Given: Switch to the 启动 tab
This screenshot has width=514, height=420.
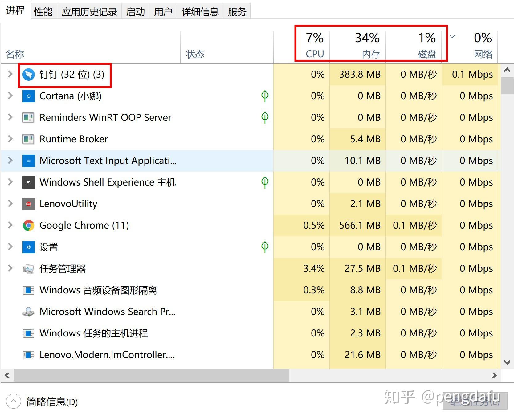Looking at the screenshot, I should click(x=136, y=12).
